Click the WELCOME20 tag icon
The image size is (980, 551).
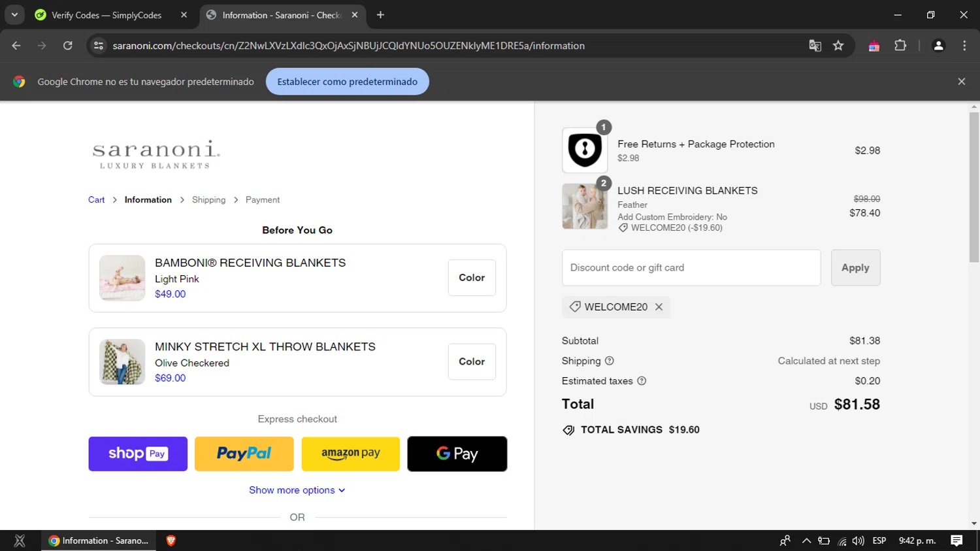[575, 307]
